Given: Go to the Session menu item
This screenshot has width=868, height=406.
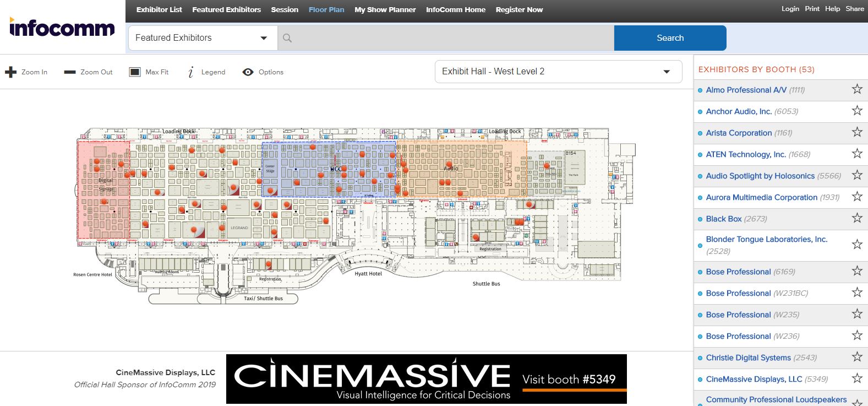Looking at the screenshot, I should (x=285, y=9).
